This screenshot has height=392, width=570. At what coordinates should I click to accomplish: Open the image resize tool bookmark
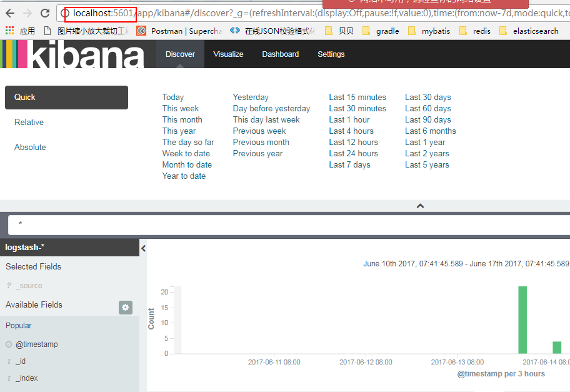click(86, 31)
